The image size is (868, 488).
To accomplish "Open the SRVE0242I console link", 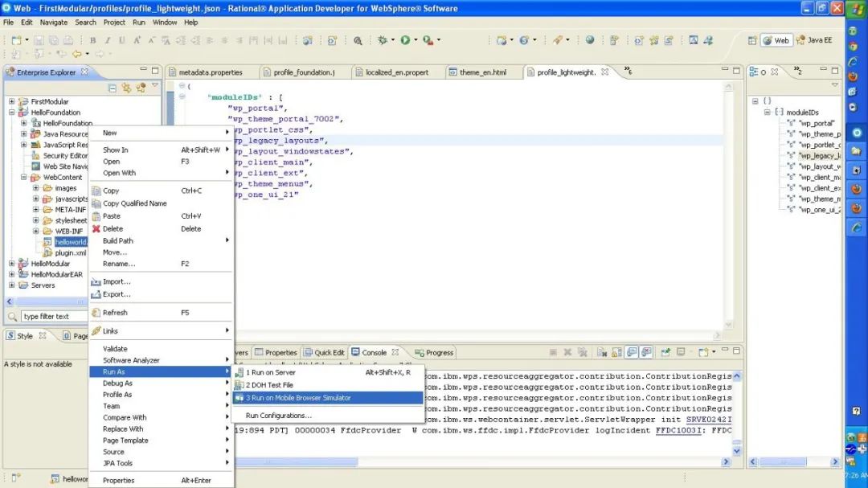I will point(708,419).
